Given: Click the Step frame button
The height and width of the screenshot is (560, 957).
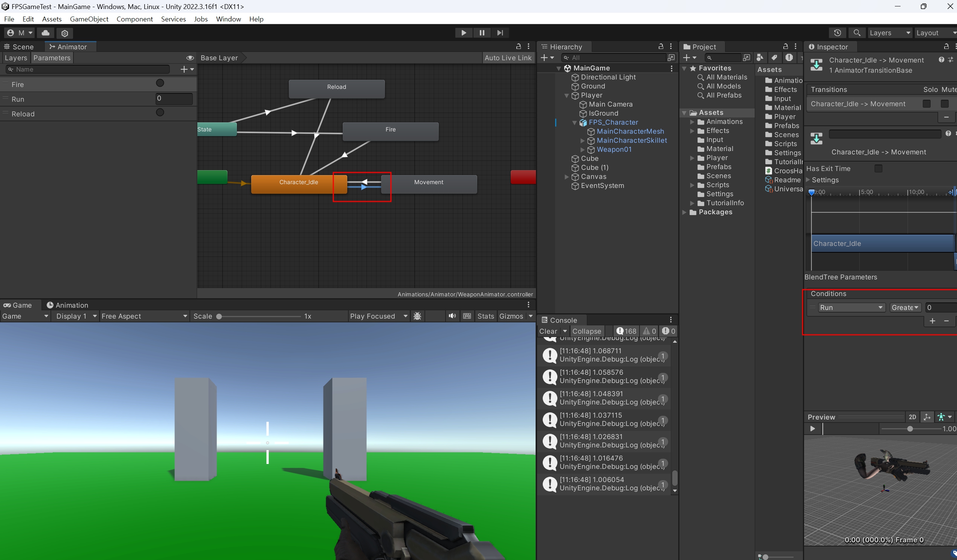Looking at the screenshot, I should click(x=500, y=33).
